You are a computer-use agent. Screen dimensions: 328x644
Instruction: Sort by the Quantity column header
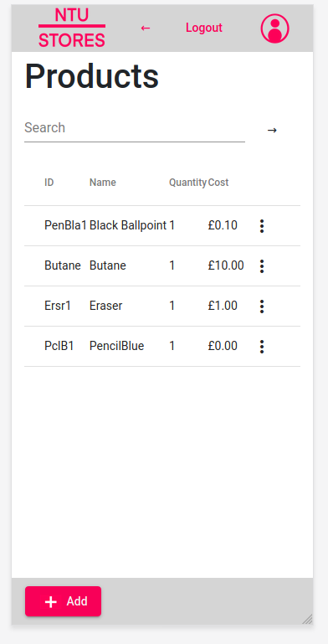pos(187,183)
